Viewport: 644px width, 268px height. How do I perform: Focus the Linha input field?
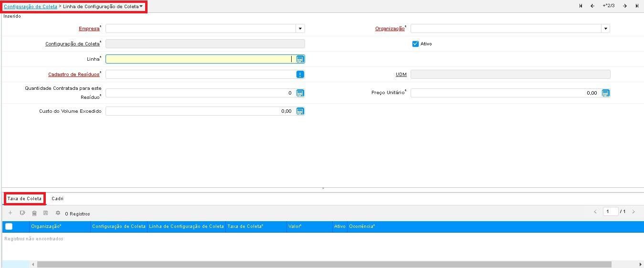[x=201, y=59]
